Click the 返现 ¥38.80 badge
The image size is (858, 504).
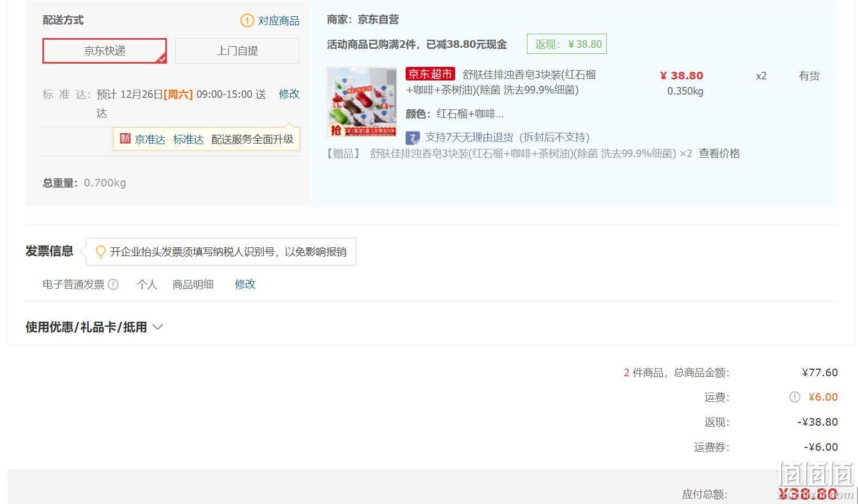click(x=567, y=44)
